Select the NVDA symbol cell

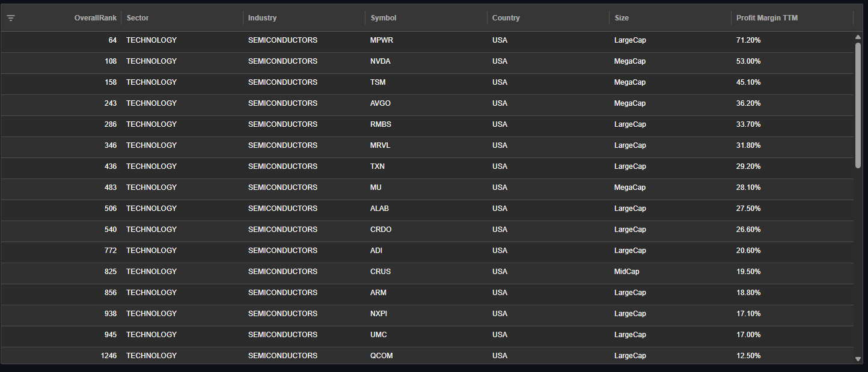(x=381, y=61)
